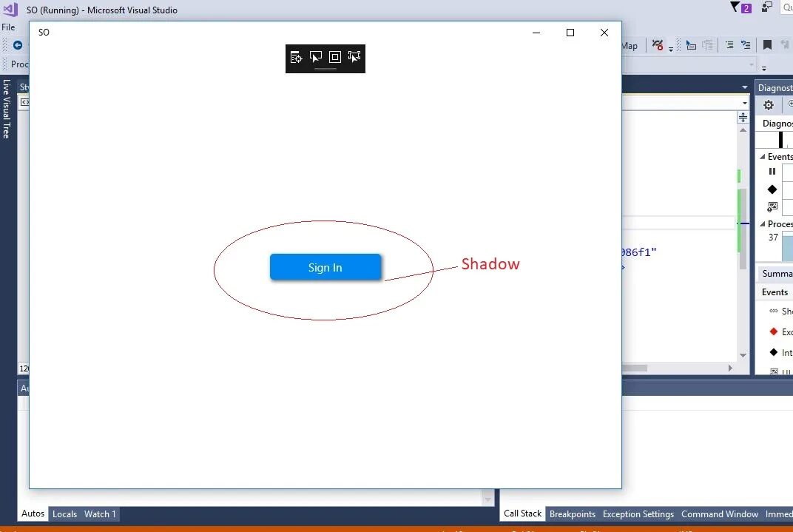The width and height of the screenshot is (793, 532).
Task: Click the break events pause icon
Action: coord(772,172)
